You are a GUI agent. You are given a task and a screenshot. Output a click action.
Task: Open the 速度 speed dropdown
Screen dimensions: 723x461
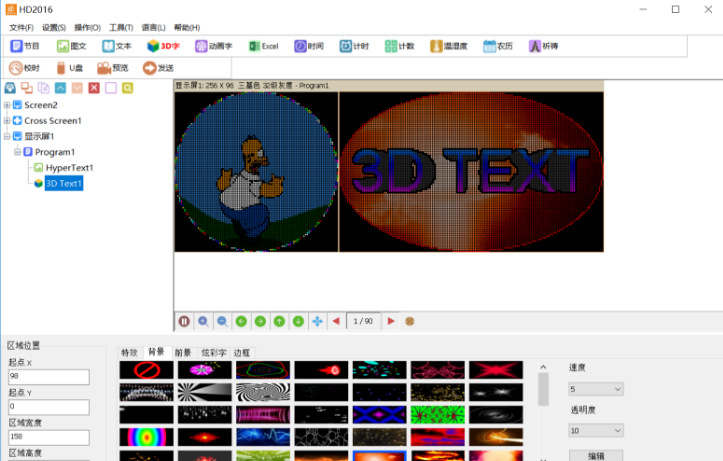[x=596, y=389]
